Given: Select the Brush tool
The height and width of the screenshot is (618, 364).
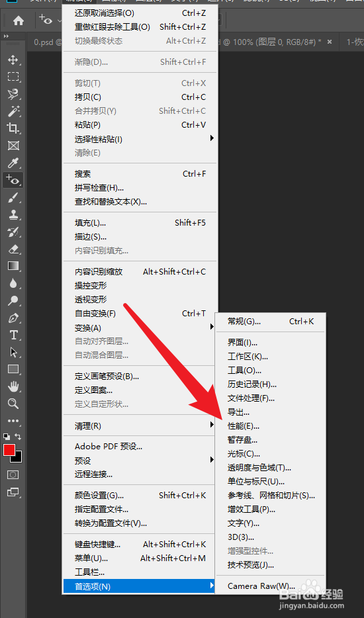Looking at the screenshot, I should 13,198.
